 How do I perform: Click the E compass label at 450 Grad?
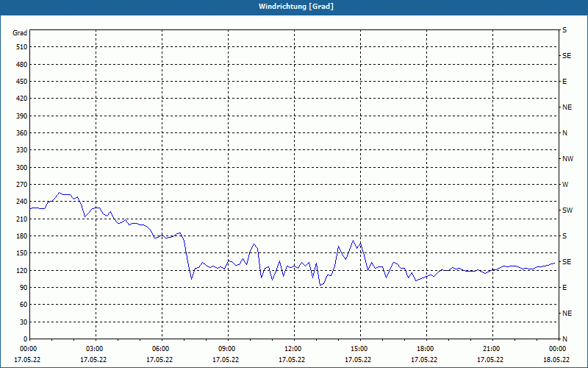point(564,82)
